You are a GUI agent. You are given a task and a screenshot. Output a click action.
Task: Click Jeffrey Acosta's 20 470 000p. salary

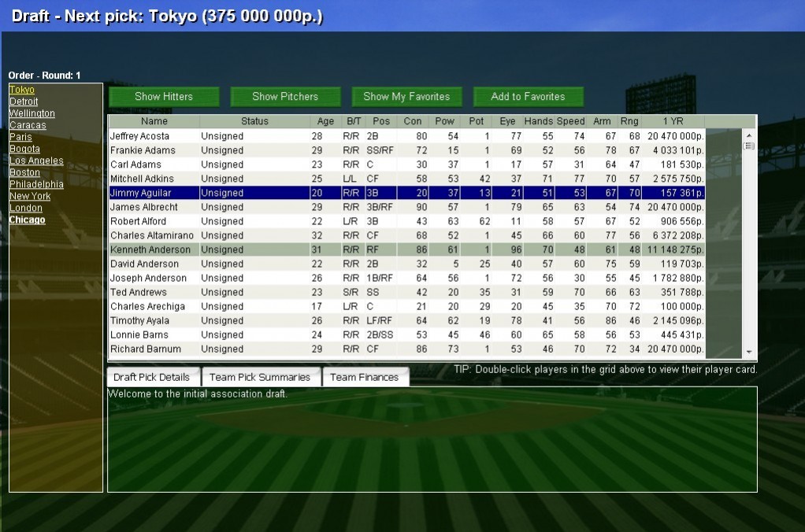click(675, 136)
